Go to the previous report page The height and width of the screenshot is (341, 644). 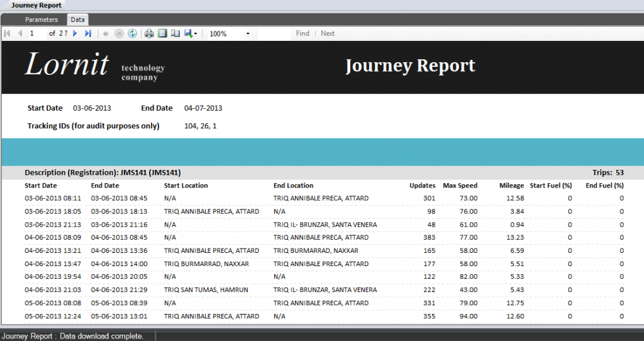19,33
